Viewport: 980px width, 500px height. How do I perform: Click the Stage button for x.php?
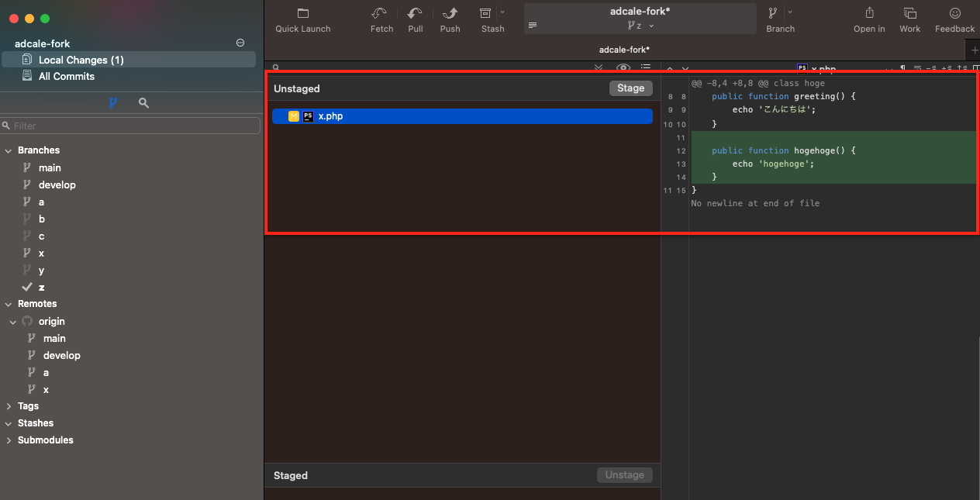pyautogui.click(x=630, y=88)
